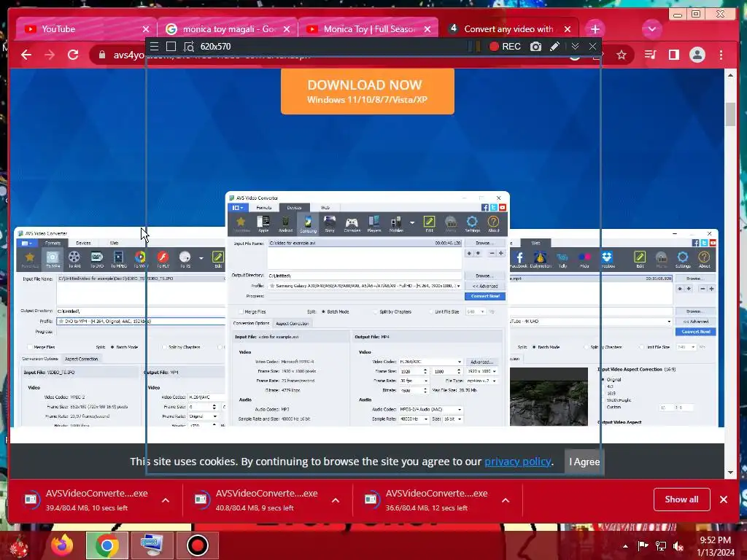Open the Chrome three-dot menu
Screen dimensions: 747x560
pyautogui.click(x=721, y=55)
